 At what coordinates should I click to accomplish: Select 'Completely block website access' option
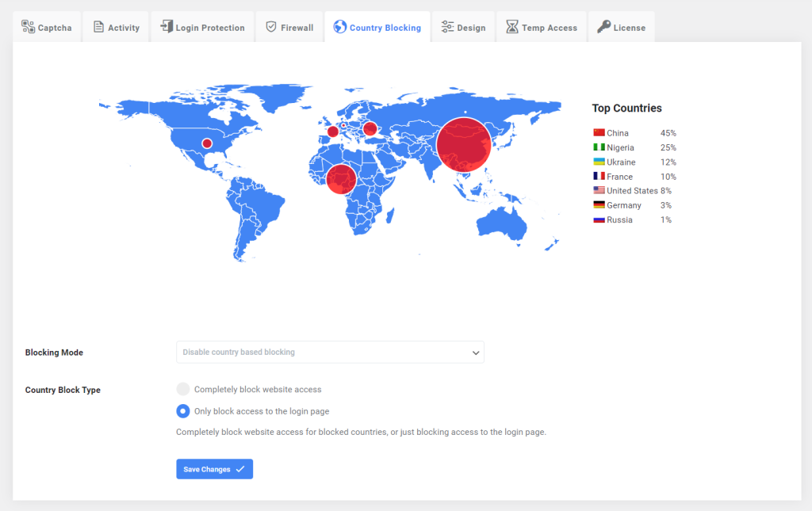point(183,389)
